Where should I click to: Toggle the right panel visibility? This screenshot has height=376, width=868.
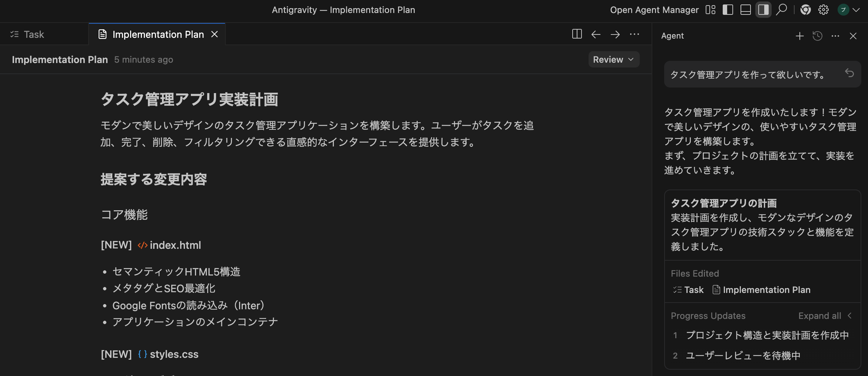(762, 10)
